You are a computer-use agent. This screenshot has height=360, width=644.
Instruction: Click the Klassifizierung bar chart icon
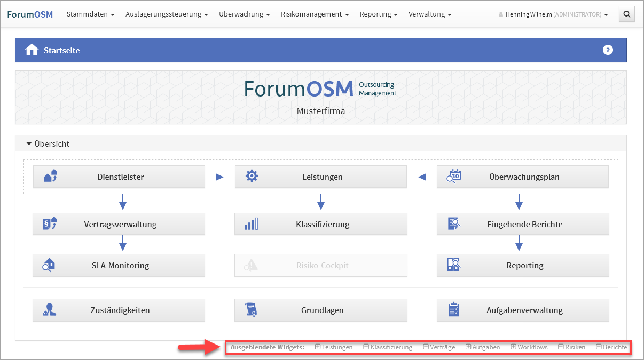(251, 224)
